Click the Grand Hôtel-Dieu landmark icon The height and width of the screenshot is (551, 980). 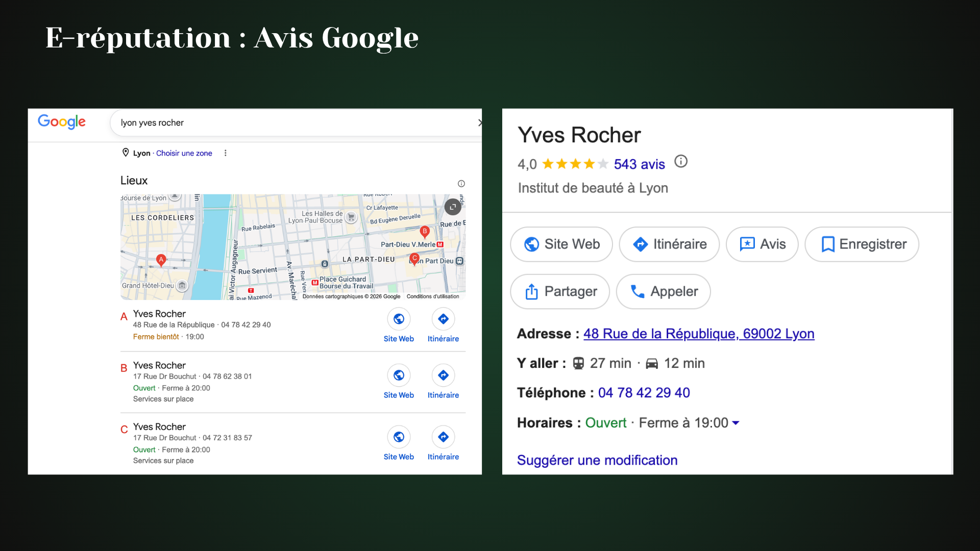[182, 286]
